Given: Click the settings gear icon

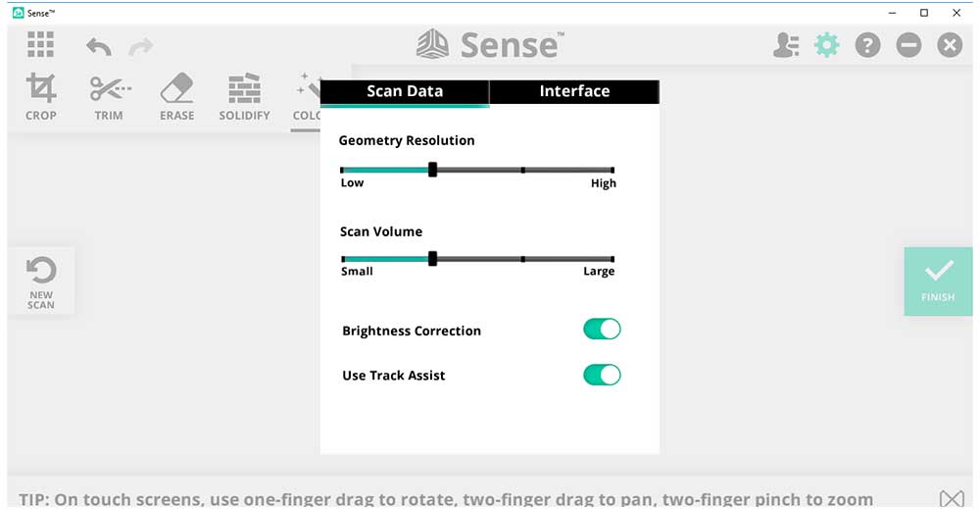Looking at the screenshot, I should pyautogui.click(x=827, y=45).
